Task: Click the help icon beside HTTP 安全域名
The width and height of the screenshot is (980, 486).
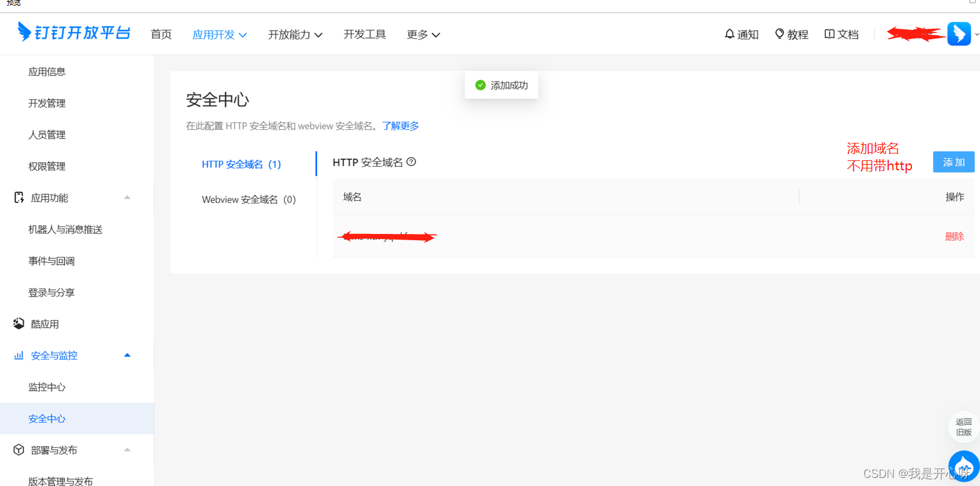Action: click(x=411, y=162)
